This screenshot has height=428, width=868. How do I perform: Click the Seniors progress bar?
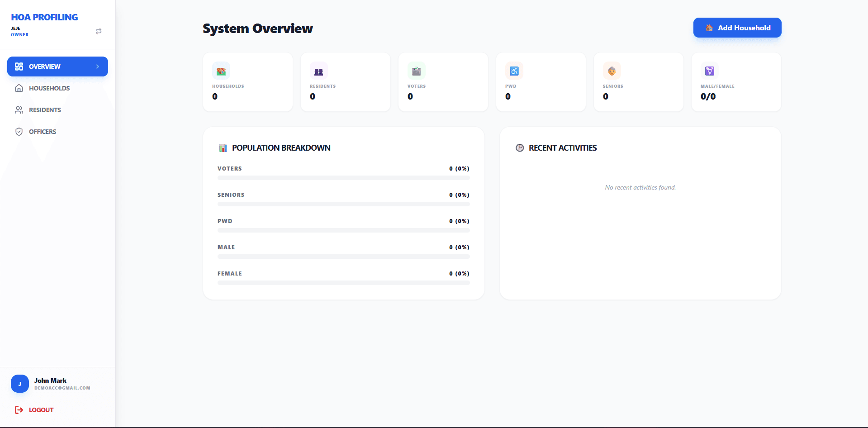point(344,204)
